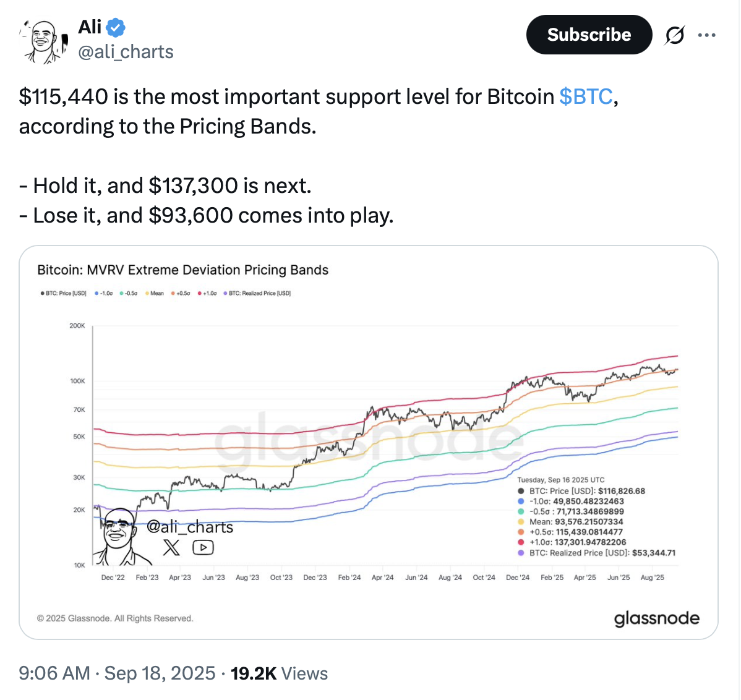The width and height of the screenshot is (741, 700).
Task: Toggle the BTC: Price [USD] legend item
Action: (63, 293)
